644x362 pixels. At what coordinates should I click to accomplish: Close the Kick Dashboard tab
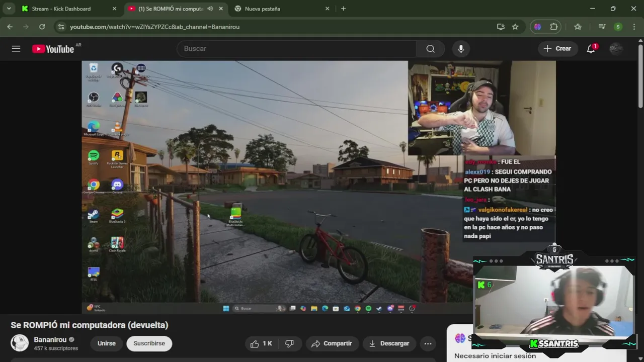click(114, 9)
